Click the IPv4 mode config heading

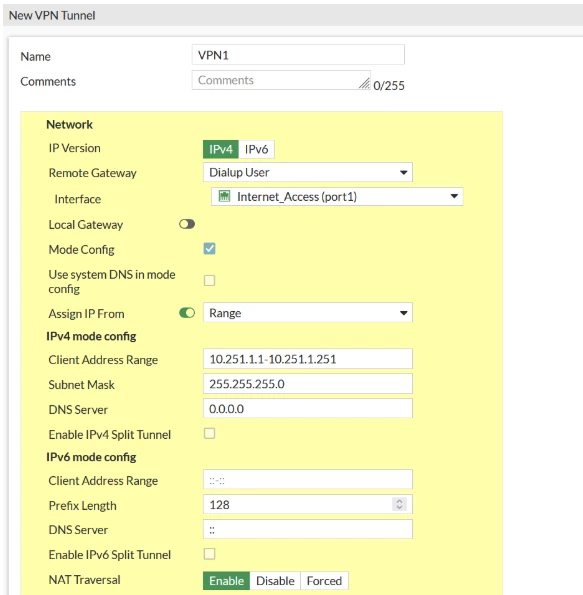click(x=91, y=336)
